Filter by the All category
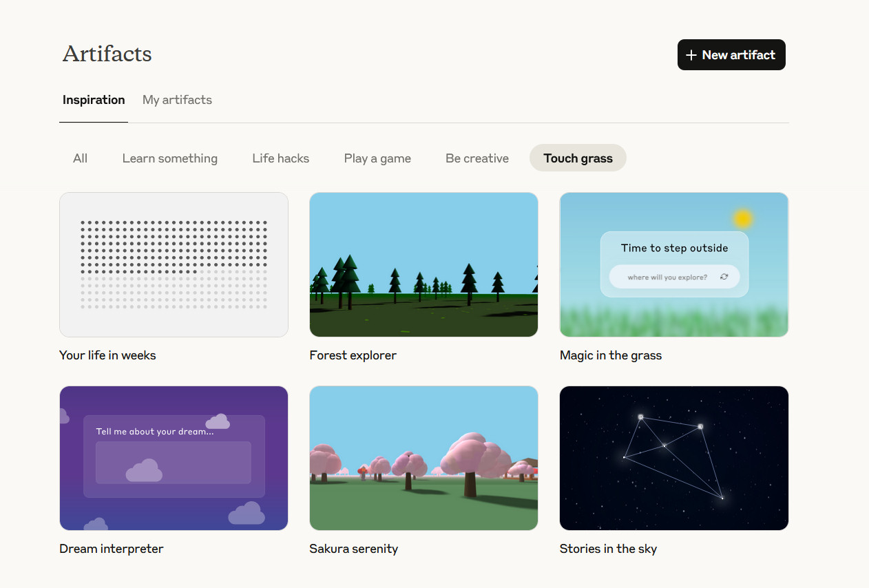 [x=81, y=158]
